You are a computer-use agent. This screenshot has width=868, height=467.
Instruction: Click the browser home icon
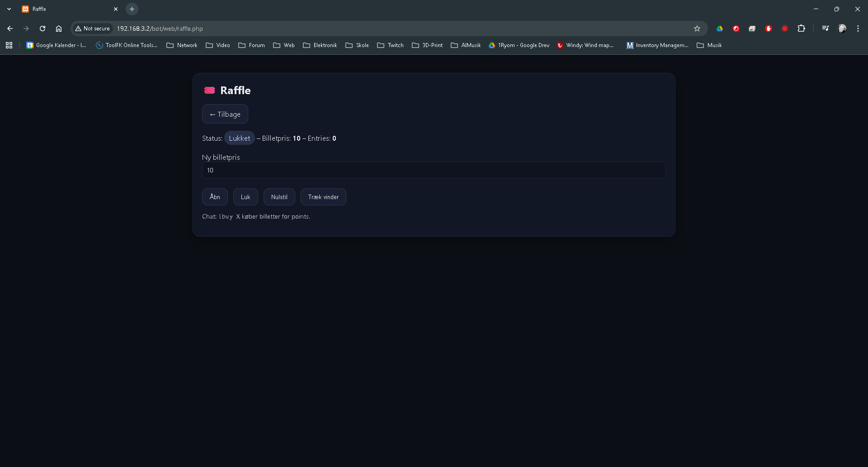(x=59, y=29)
